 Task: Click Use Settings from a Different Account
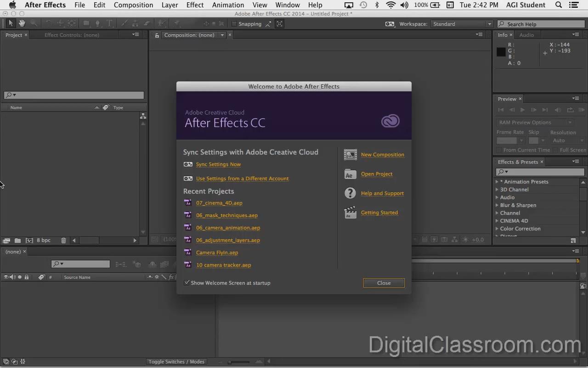(242, 178)
